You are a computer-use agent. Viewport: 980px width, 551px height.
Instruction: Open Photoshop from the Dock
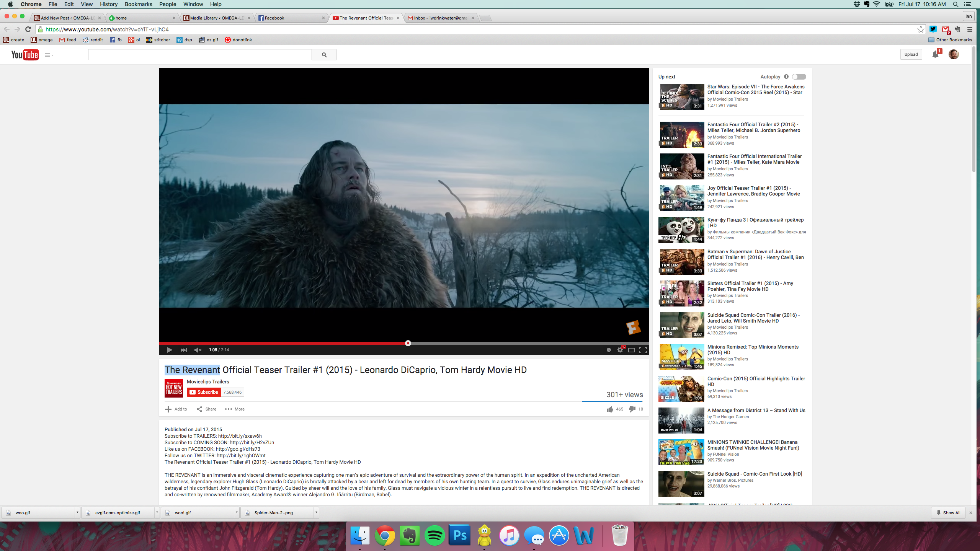pos(459,535)
